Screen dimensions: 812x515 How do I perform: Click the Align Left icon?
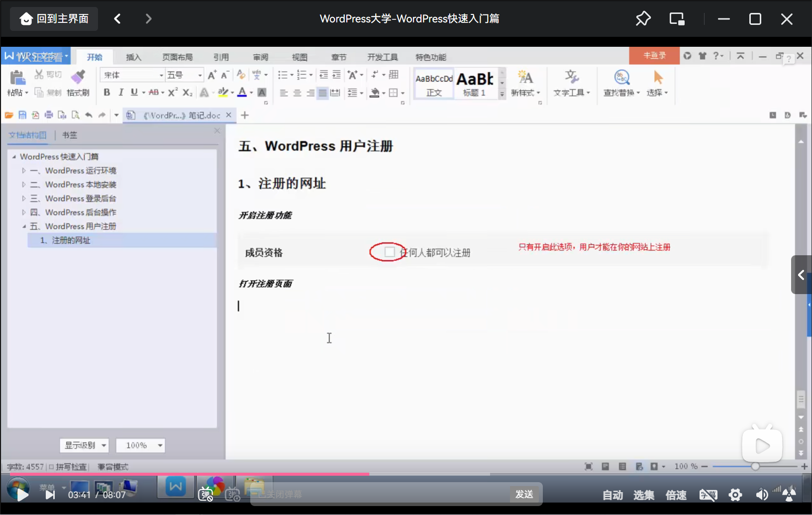[284, 93]
